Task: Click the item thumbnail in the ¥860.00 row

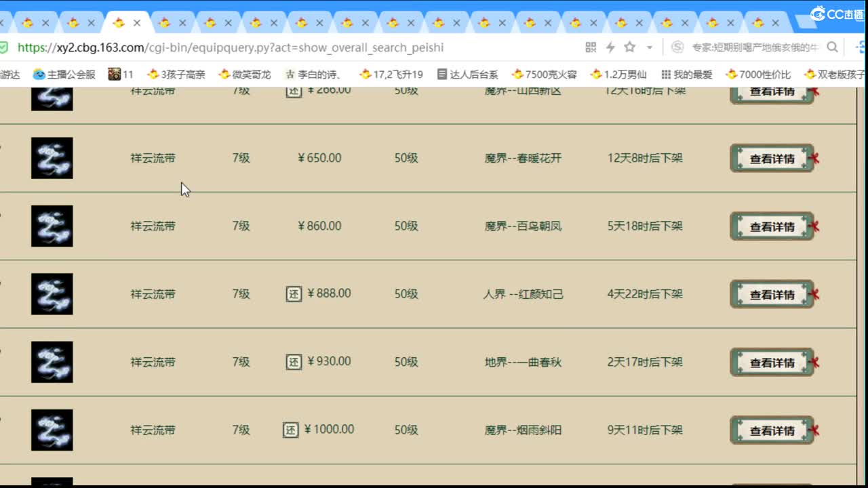Action: (52, 226)
